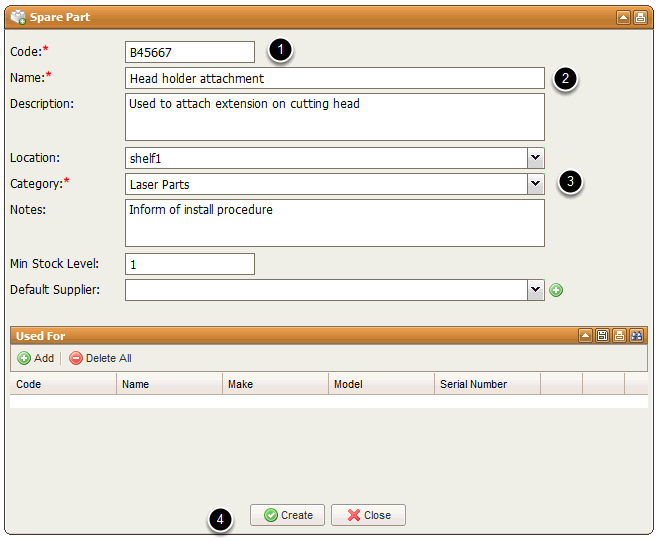The width and height of the screenshot is (659, 541).
Task: Add a new Used For entry
Action: point(36,358)
